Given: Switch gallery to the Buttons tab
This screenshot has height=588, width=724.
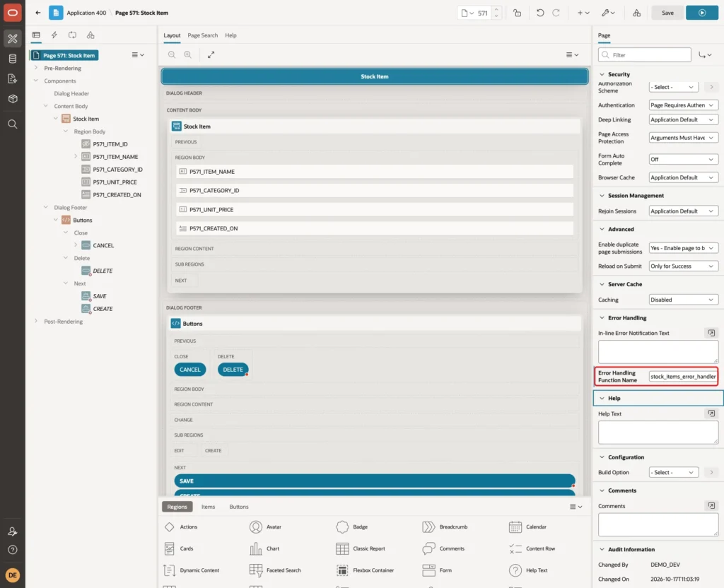Looking at the screenshot, I should point(239,507).
